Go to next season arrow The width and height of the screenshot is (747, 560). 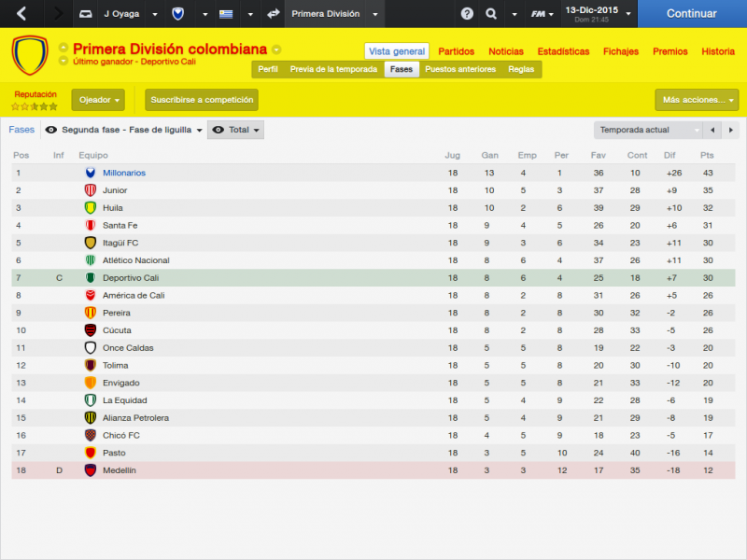(x=731, y=130)
